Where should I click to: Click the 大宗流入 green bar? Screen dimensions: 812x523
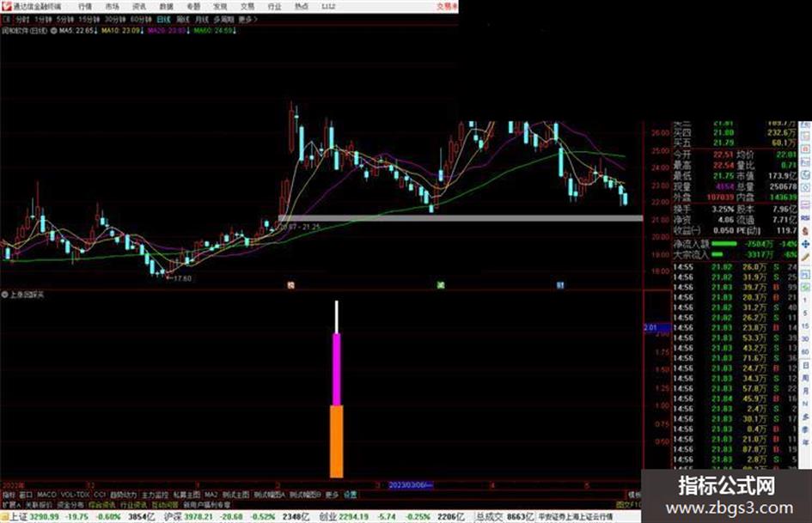click(x=717, y=255)
